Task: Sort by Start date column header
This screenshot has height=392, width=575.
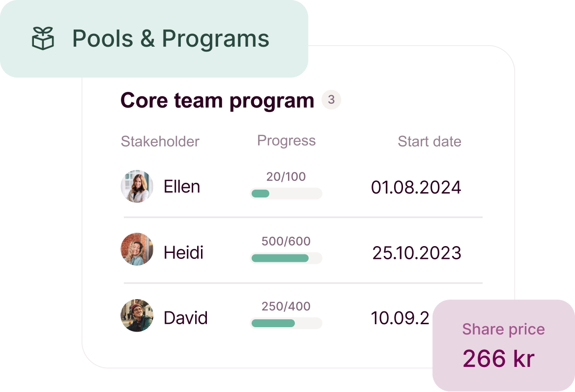Action: click(430, 141)
